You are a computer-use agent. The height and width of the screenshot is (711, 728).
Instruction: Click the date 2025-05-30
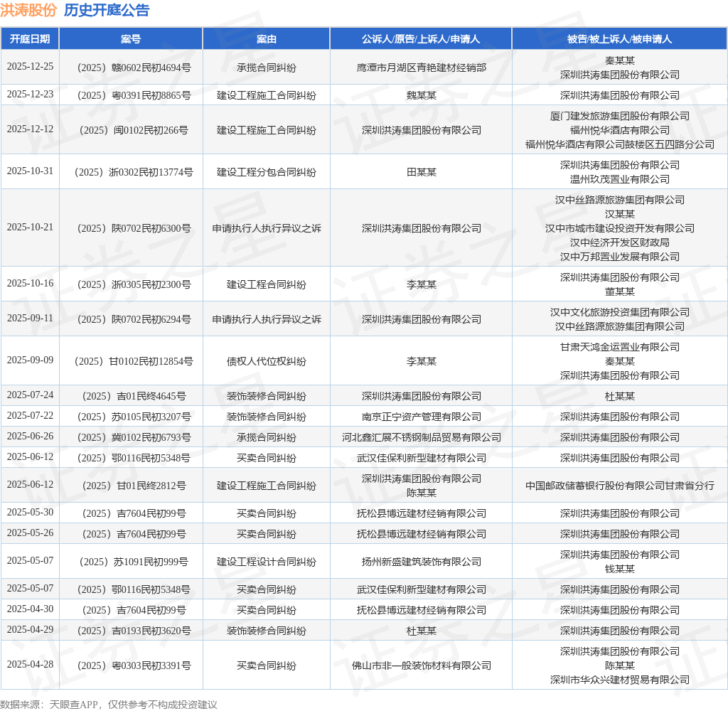(30, 512)
